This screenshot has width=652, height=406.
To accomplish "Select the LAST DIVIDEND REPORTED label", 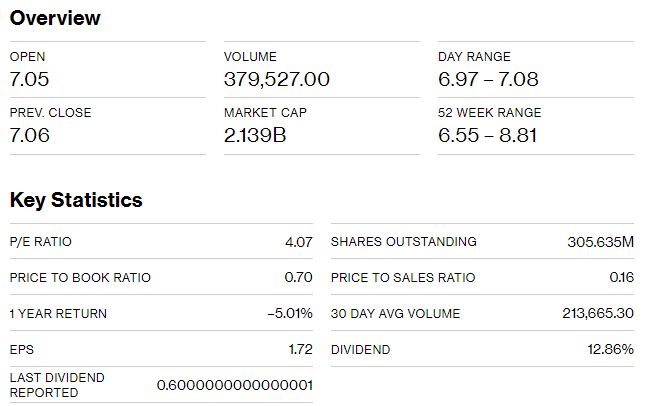I will [x=57, y=385].
